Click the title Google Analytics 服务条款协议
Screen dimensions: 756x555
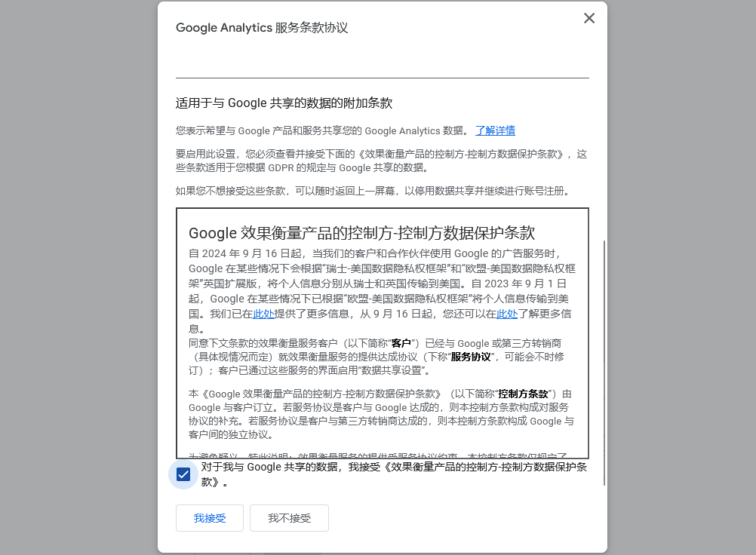pyautogui.click(x=262, y=28)
